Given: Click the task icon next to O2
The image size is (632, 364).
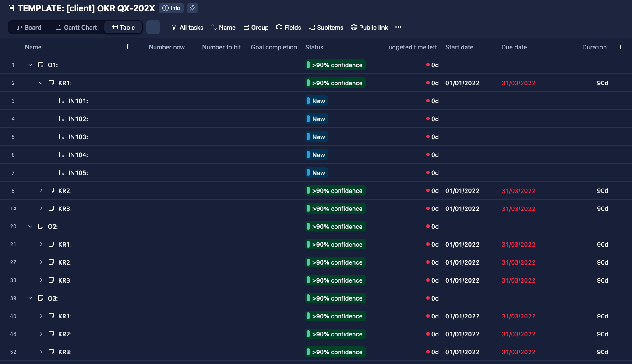Looking at the screenshot, I should pyautogui.click(x=41, y=227).
